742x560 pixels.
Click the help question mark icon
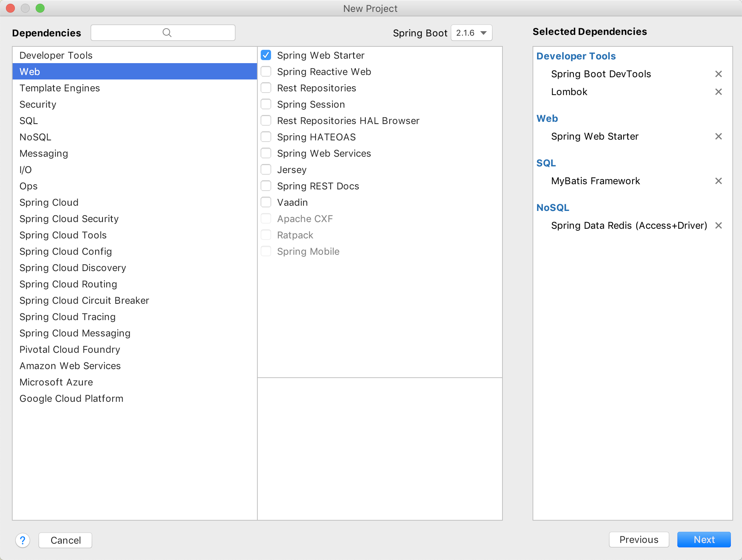pos(23,540)
